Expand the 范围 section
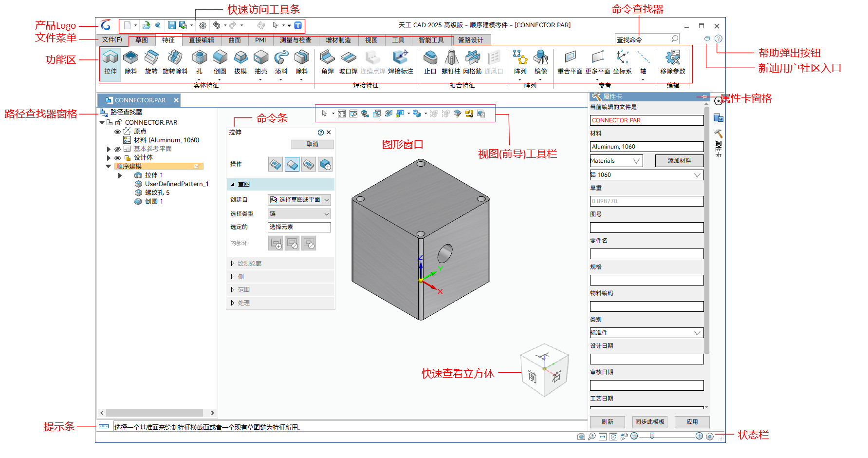The width and height of the screenshot is (868, 458). [x=280, y=290]
